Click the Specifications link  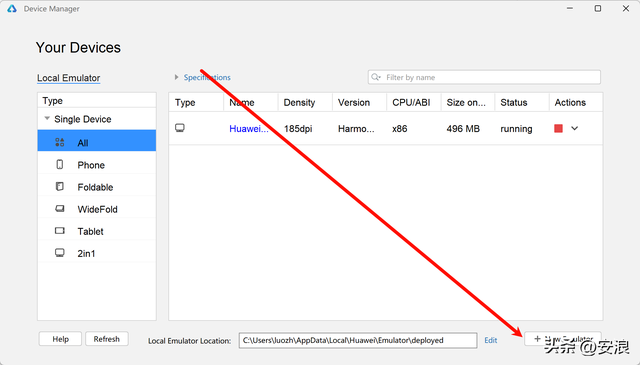click(x=207, y=77)
